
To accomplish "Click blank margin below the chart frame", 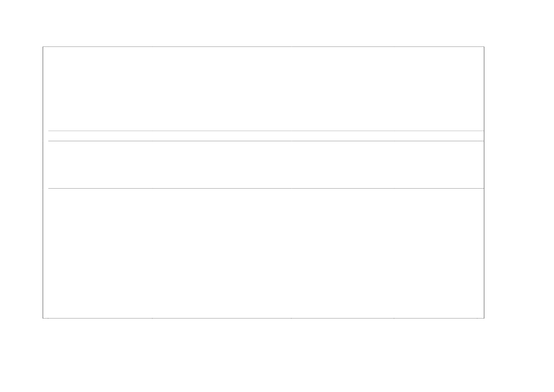I will click(263, 354).
